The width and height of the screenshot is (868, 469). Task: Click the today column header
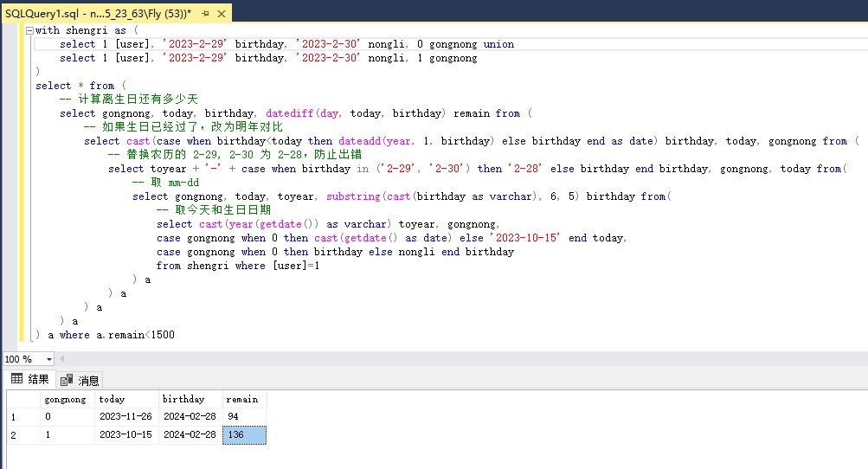point(126,399)
